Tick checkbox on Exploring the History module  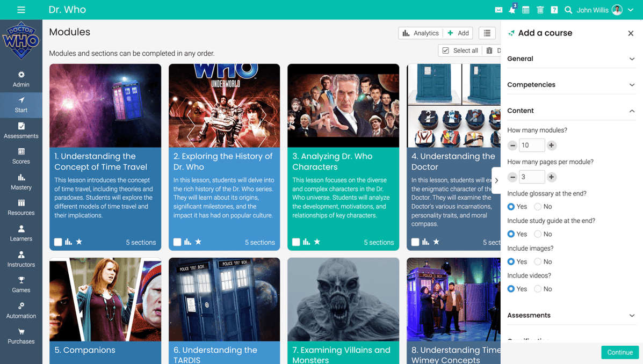point(177,242)
